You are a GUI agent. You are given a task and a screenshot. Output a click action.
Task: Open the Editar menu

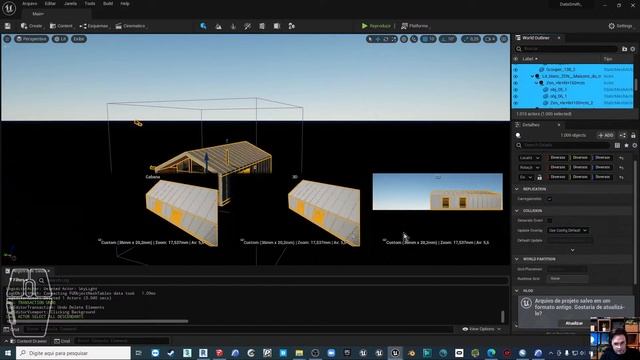coord(50,4)
